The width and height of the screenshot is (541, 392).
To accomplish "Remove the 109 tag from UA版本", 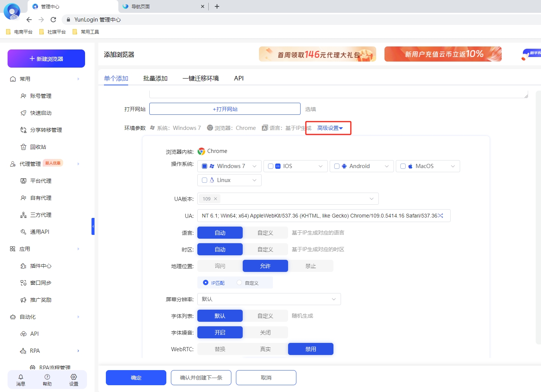I will point(215,199).
